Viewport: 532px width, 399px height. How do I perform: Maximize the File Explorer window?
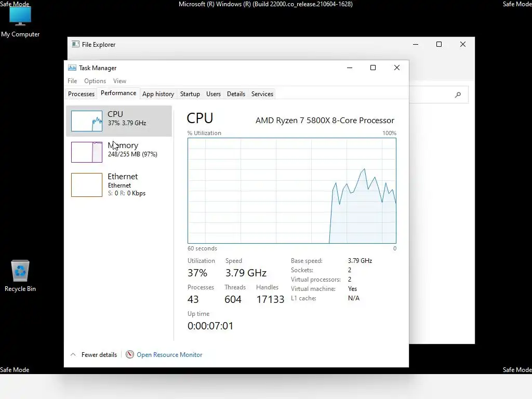[x=439, y=45]
